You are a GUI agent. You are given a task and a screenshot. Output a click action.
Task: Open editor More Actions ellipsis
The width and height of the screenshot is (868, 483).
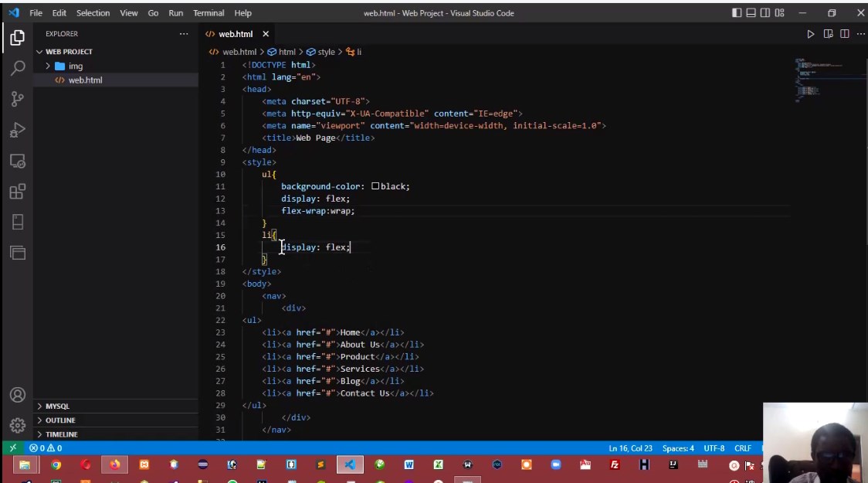[860, 34]
